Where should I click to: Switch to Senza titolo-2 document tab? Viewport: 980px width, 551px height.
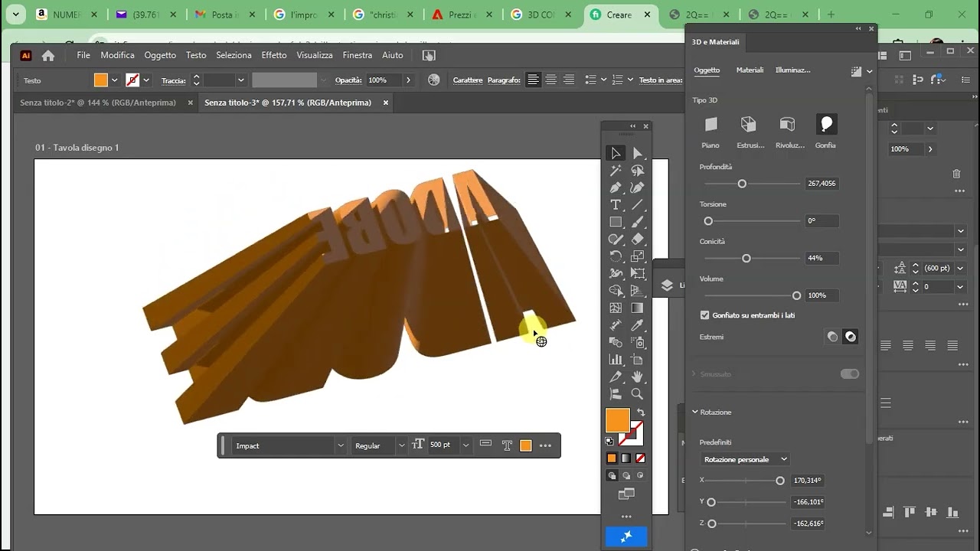(x=98, y=103)
